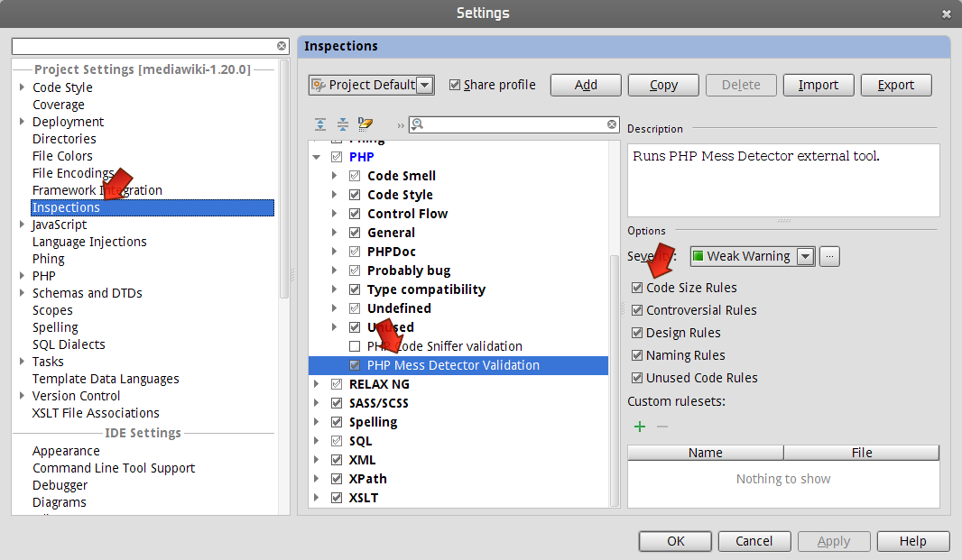The height and width of the screenshot is (560, 962).
Task: Confirm settings with the OK button
Action: (x=675, y=542)
